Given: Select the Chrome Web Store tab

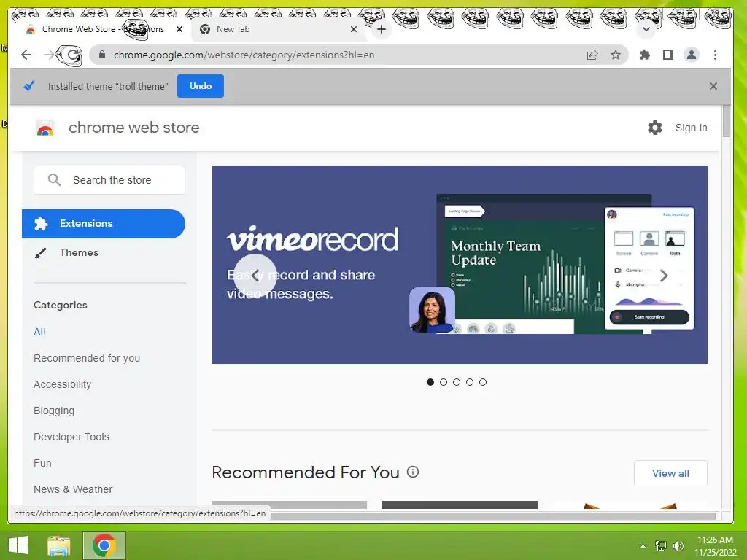Looking at the screenshot, I should (104, 29).
